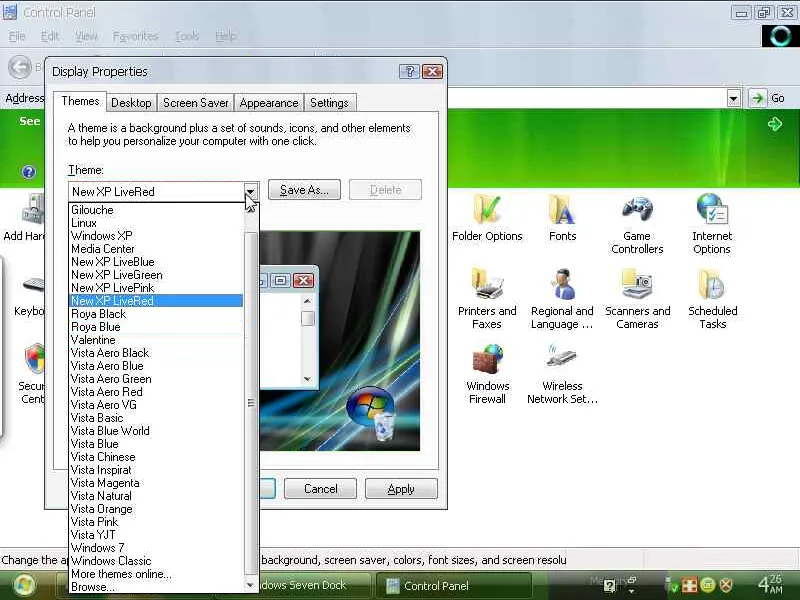The image size is (800, 600).
Task: Collapse the Theme dropdown arrow
Action: point(251,192)
